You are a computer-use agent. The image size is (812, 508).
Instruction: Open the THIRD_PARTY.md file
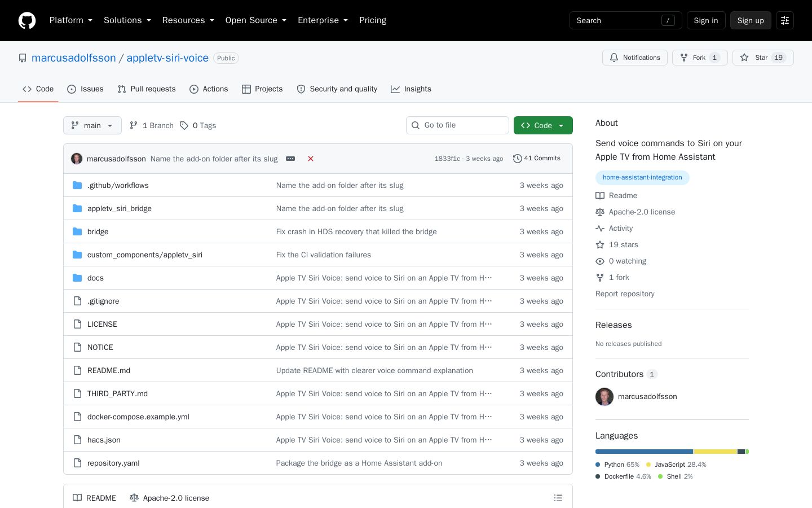(x=117, y=393)
